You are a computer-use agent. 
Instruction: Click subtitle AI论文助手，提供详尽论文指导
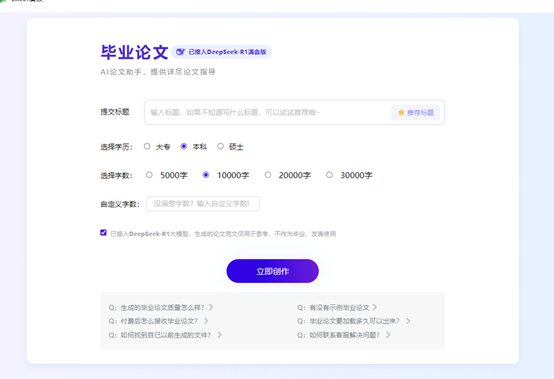click(x=158, y=72)
